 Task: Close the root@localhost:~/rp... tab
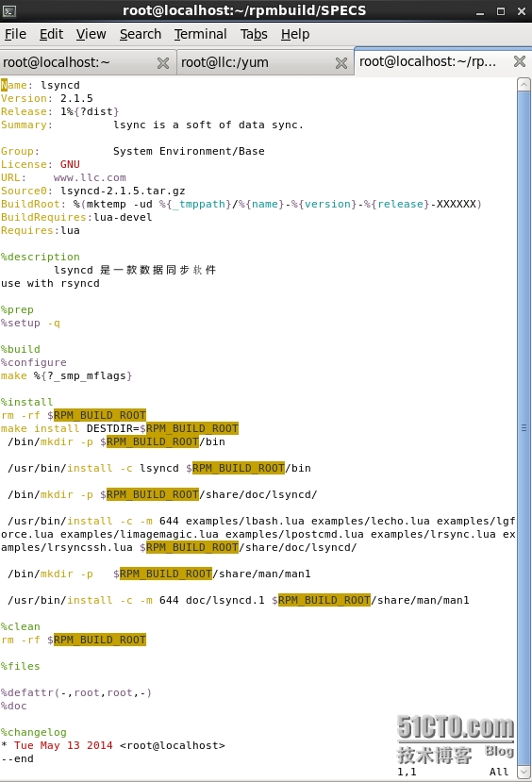pyautogui.click(x=520, y=61)
